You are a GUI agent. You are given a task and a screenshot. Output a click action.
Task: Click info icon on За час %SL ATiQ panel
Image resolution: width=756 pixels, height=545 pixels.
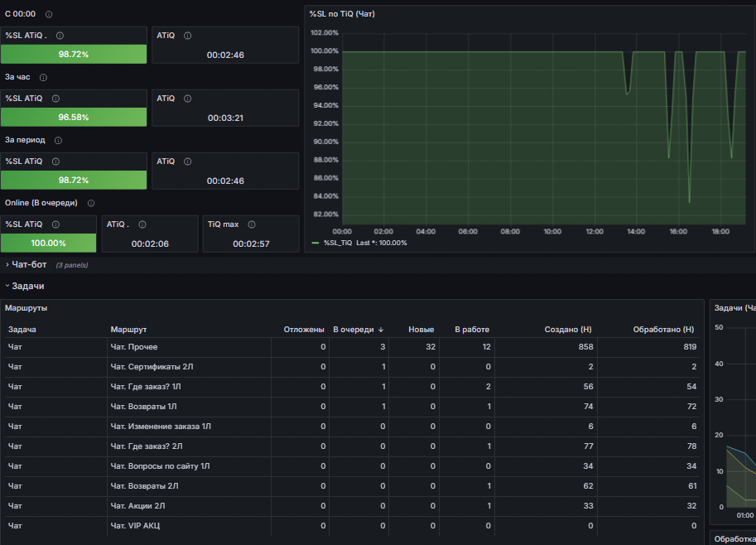[56, 99]
